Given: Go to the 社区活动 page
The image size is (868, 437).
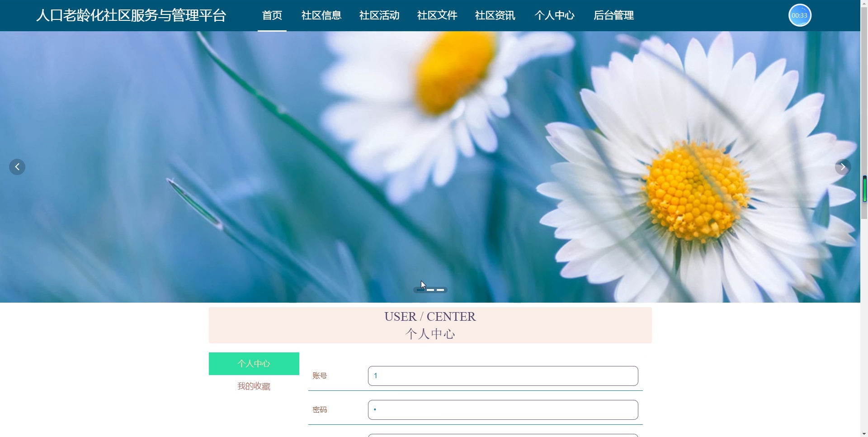Looking at the screenshot, I should point(379,15).
